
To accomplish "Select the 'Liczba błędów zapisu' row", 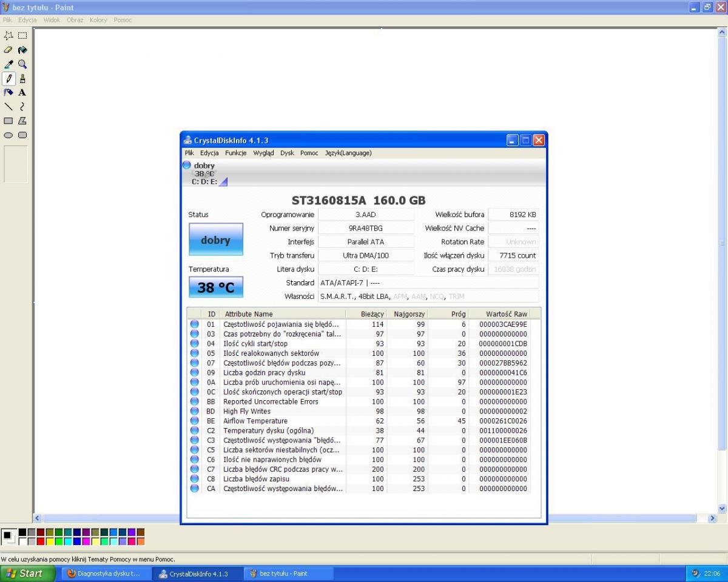I will 360,479.
